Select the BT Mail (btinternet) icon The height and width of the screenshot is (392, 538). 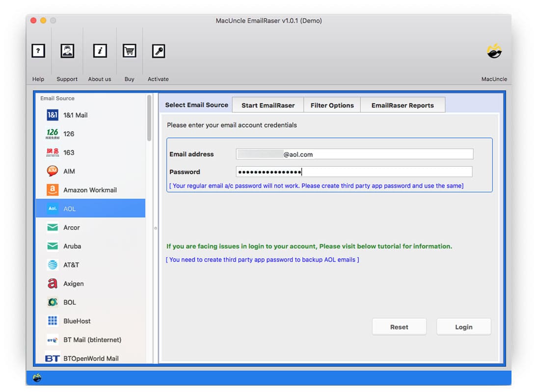tap(53, 340)
